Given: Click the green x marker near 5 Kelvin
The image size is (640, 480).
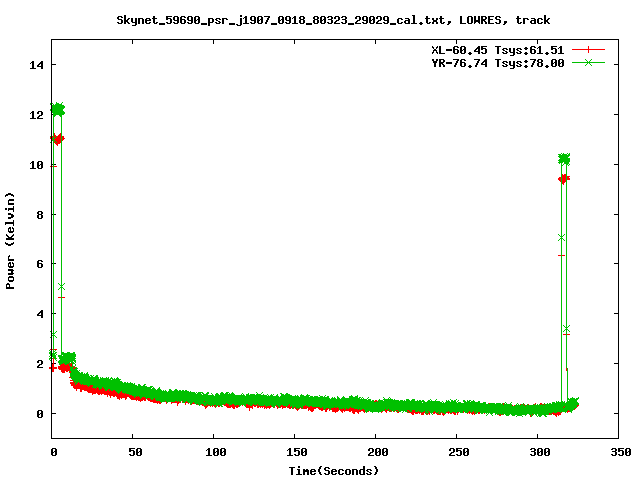Looking at the screenshot, I should click(61, 287).
